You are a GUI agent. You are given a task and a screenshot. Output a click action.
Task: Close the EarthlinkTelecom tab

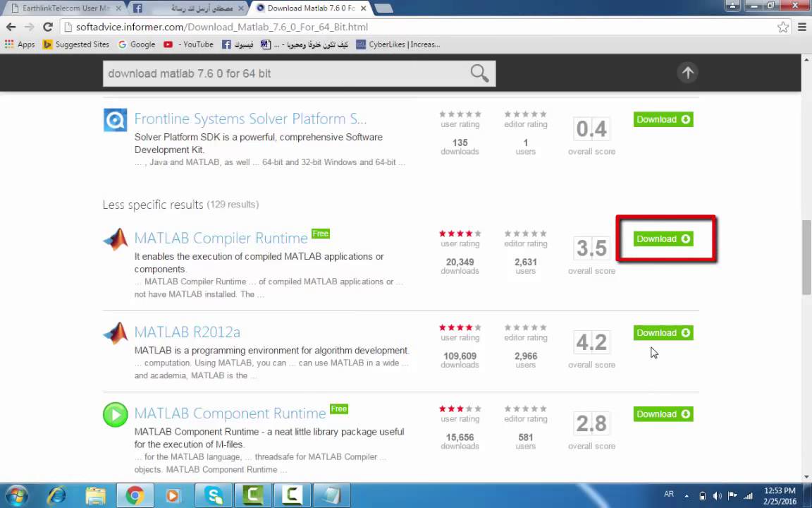(x=118, y=8)
